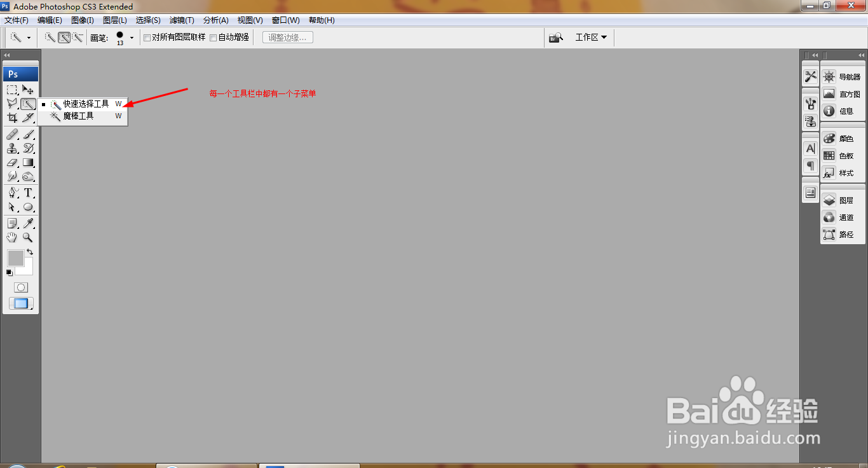Choose 'Add to selection' mode button
The width and height of the screenshot is (868, 468).
click(x=64, y=38)
